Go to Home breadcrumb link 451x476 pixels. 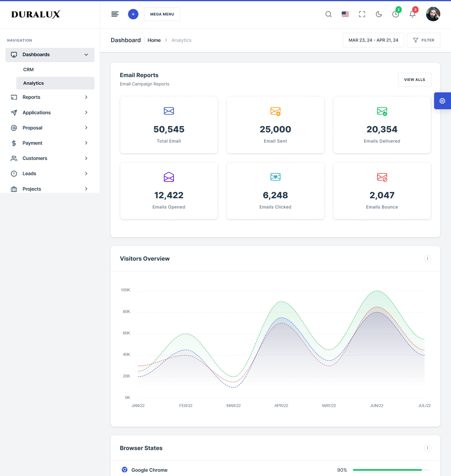154,40
